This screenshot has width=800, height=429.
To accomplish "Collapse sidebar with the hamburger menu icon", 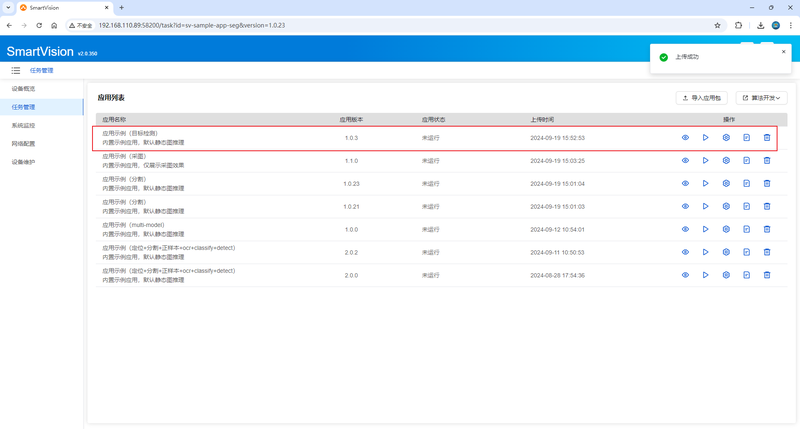I will 16,70.
